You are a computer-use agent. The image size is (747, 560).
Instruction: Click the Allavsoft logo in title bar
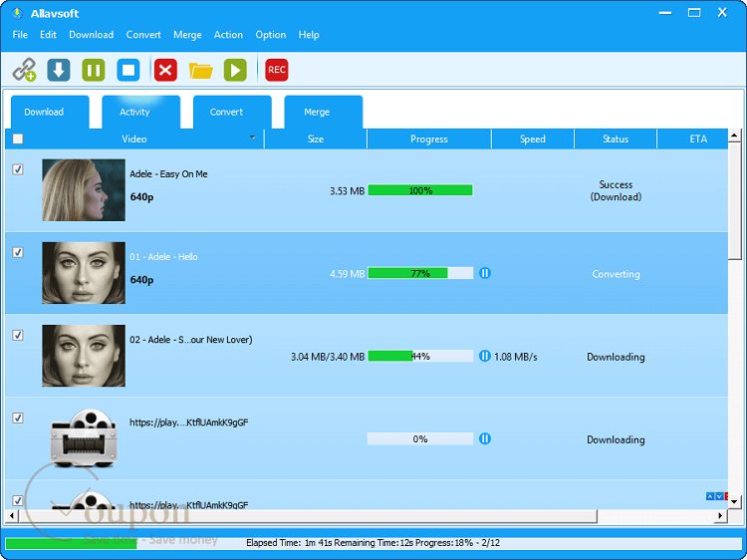(x=17, y=13)
